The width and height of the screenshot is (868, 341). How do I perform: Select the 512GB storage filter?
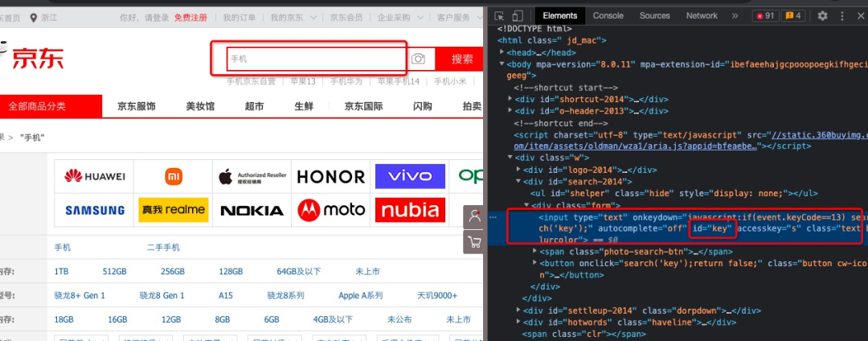click(115, 272)
